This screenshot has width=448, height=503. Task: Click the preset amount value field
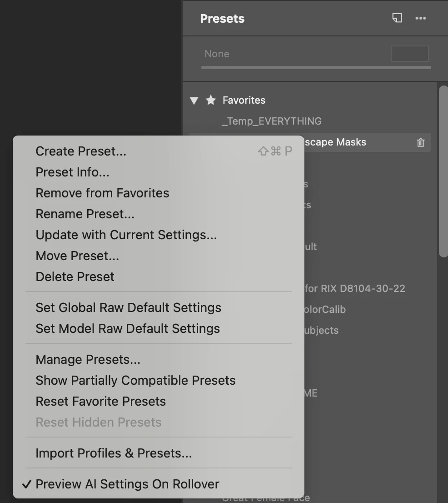click(x=409, y=54)
